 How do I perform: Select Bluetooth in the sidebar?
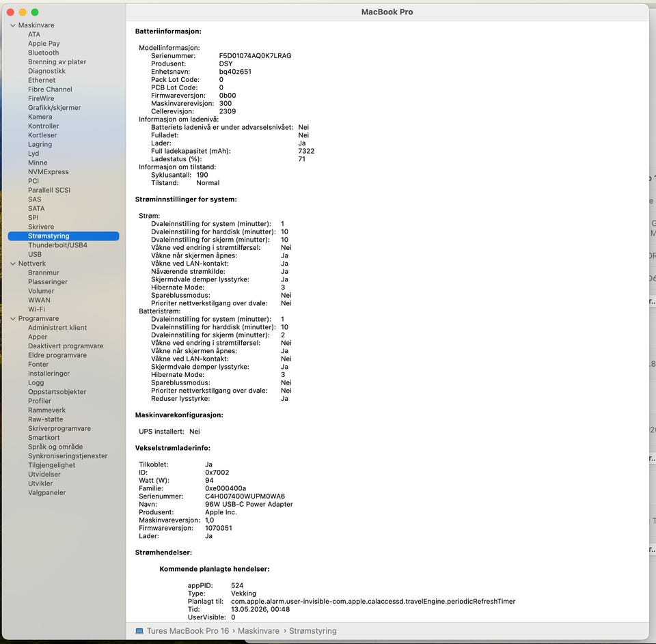[44, 53]
